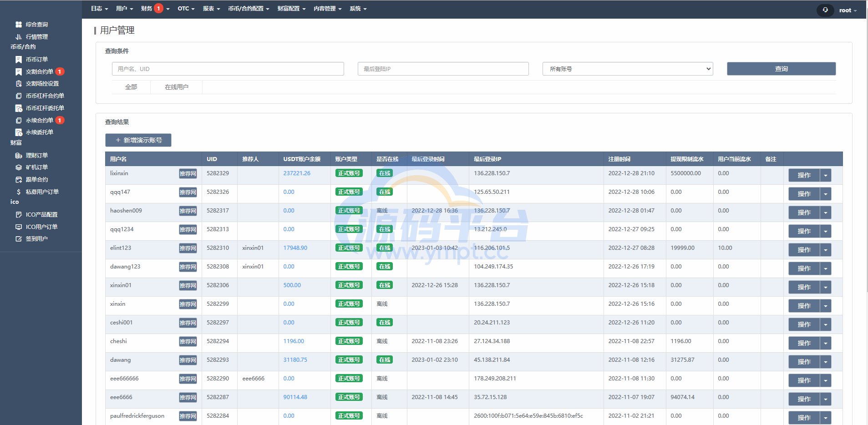Click username paulfredrickferguson cell
868x425 pixels.
click(x=137, y=416)
